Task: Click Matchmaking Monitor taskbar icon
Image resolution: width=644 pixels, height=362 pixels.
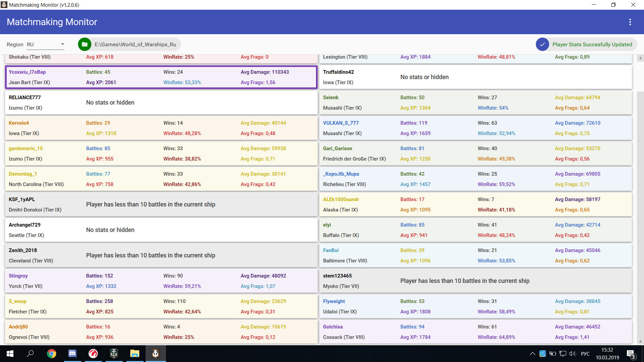Action: [x=155, y=354]
